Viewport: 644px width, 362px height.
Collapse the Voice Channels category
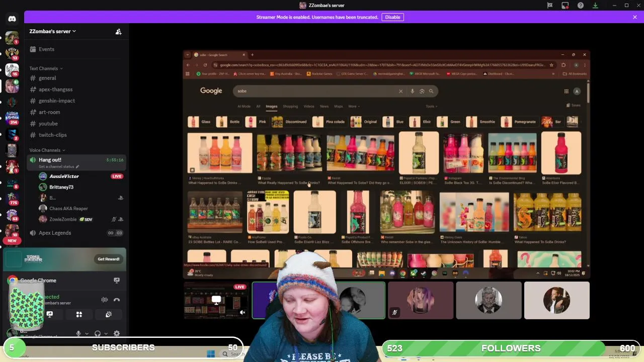pos(47,150)
